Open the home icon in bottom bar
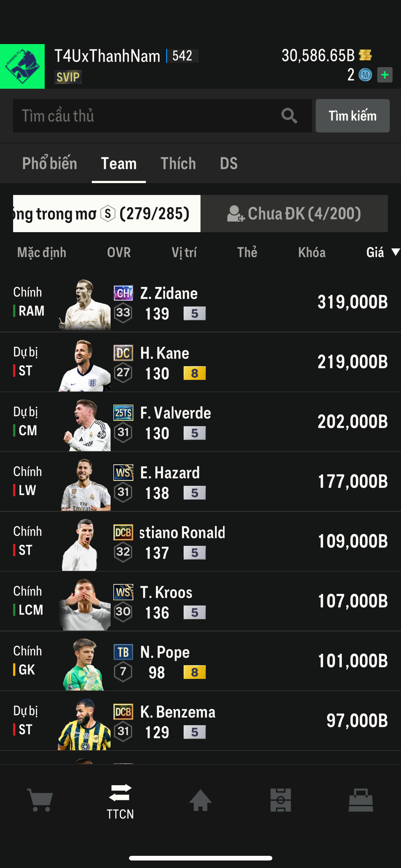Screen dimensions: 401x868 tap(200, 800)
